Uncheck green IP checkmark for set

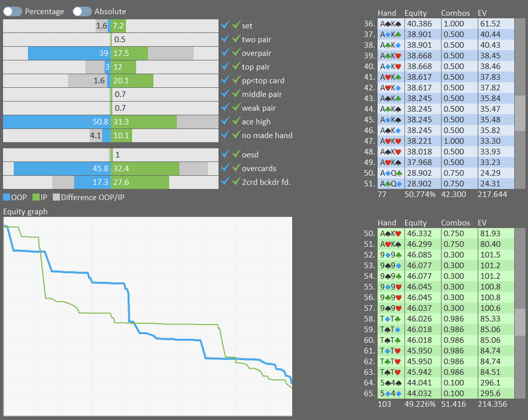236,25
